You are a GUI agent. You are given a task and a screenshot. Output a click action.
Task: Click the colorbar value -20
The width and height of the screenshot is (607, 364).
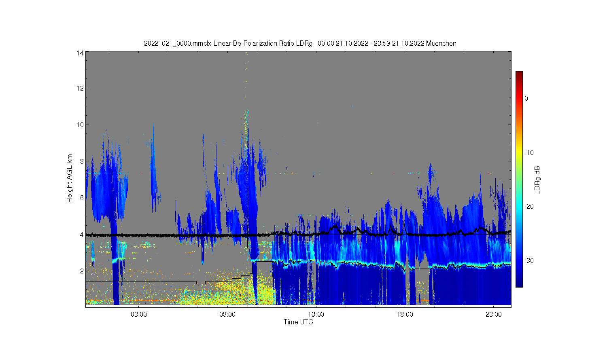point(529,206)
